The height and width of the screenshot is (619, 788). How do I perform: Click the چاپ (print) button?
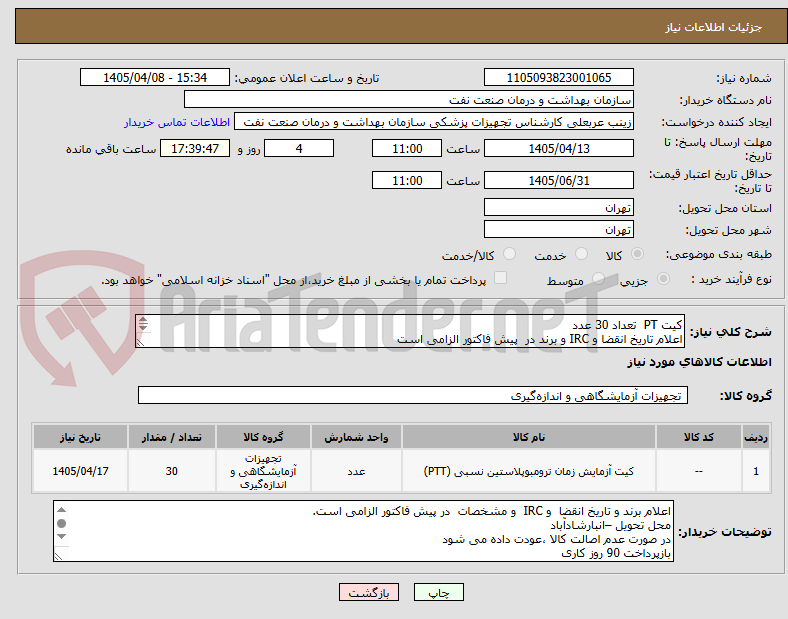(438, 592)
